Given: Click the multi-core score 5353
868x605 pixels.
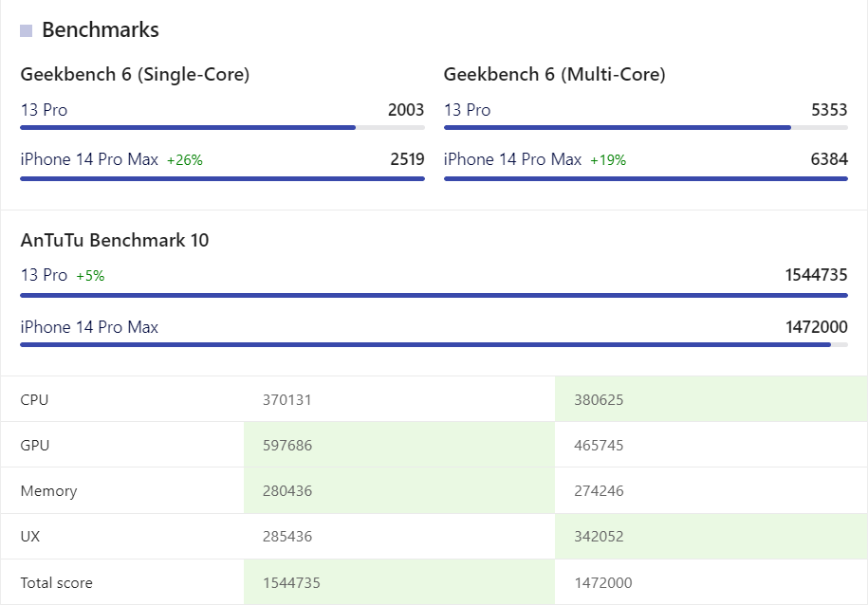Looking at the screenshot, I should 829,110.
